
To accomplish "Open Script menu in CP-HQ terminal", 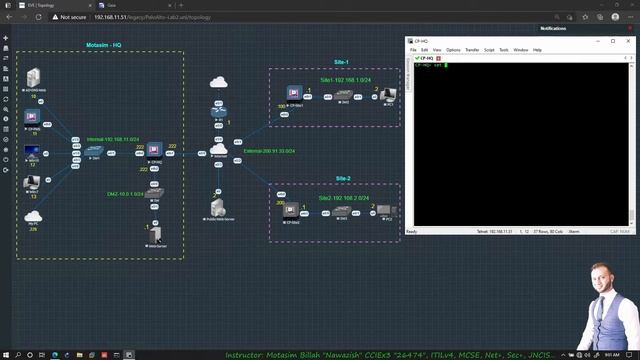I will 489,50.
